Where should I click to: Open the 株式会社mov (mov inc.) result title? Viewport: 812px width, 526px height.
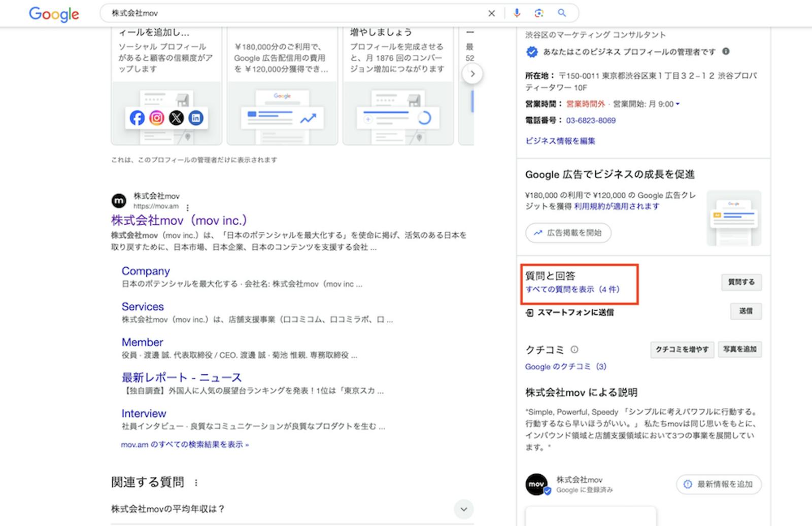coord(179,221)
